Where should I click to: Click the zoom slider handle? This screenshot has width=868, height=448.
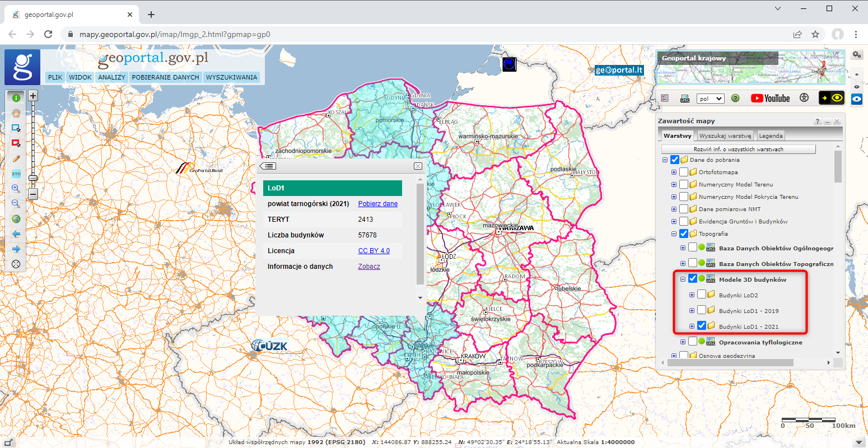point(33,178)
